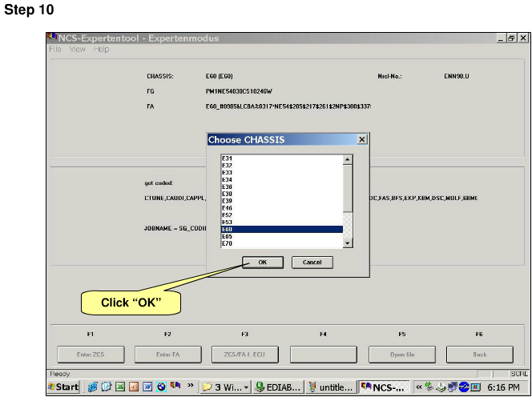The image size is (532, 397).
Task: Open the grouped 3 Windows Explorer taskbar button
Action: (x=225, y=387)
